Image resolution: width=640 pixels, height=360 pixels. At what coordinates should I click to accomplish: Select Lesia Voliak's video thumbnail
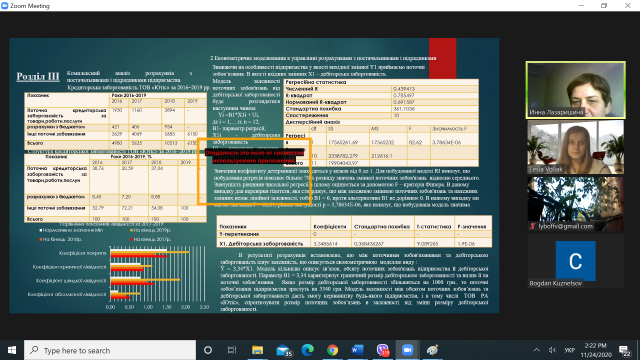(x=576, y=147)
